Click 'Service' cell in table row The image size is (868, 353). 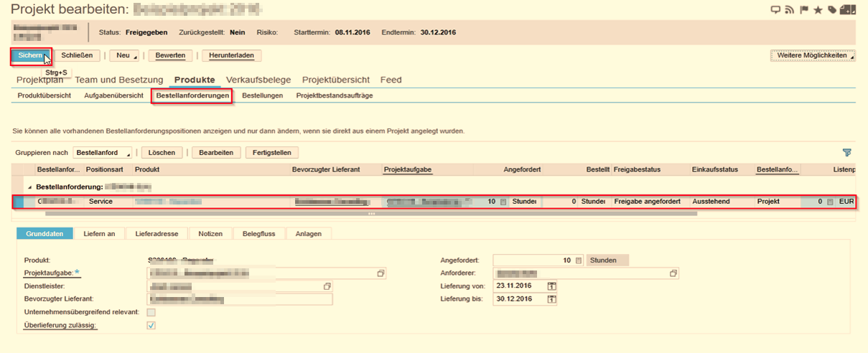[x=108, y=202]
